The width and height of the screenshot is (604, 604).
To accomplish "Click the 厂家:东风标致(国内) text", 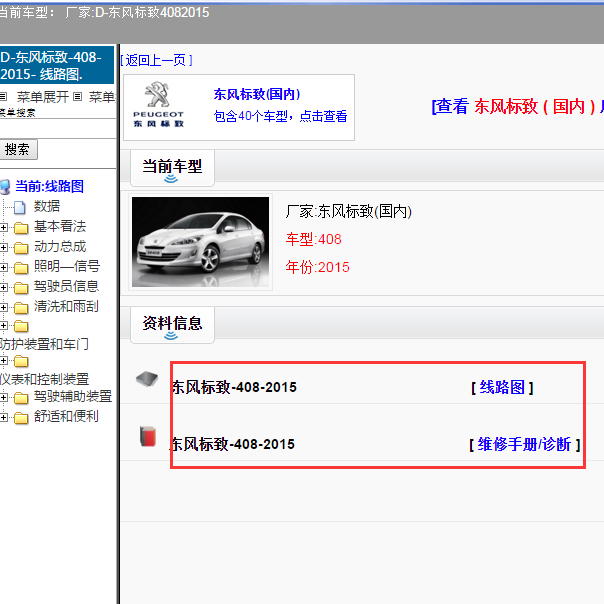I will click(x=349, y=211).
